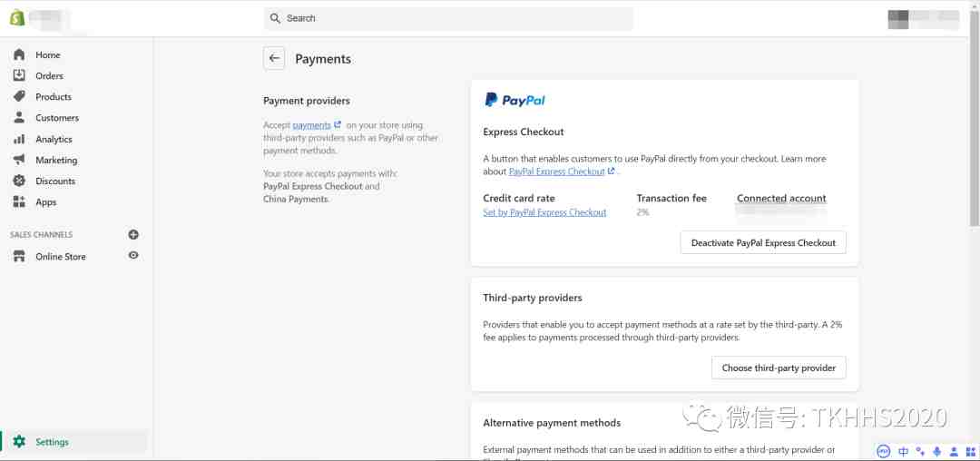Open the Home icon in sidebar

pos(19,55)
